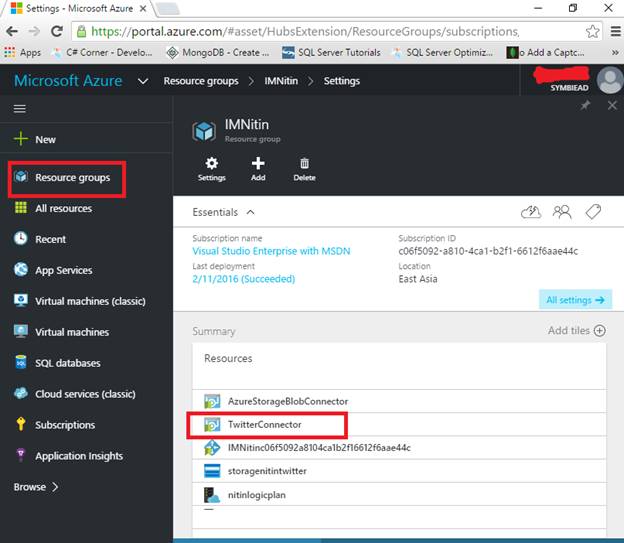Open the MongoDB - Create bookmark
Screen dimensions: 624x543
[218, 52]
